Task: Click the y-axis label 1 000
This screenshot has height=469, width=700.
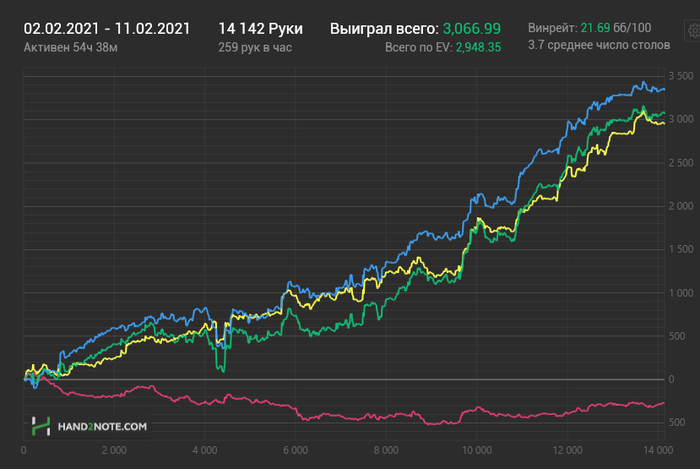Action: [681, 293]
